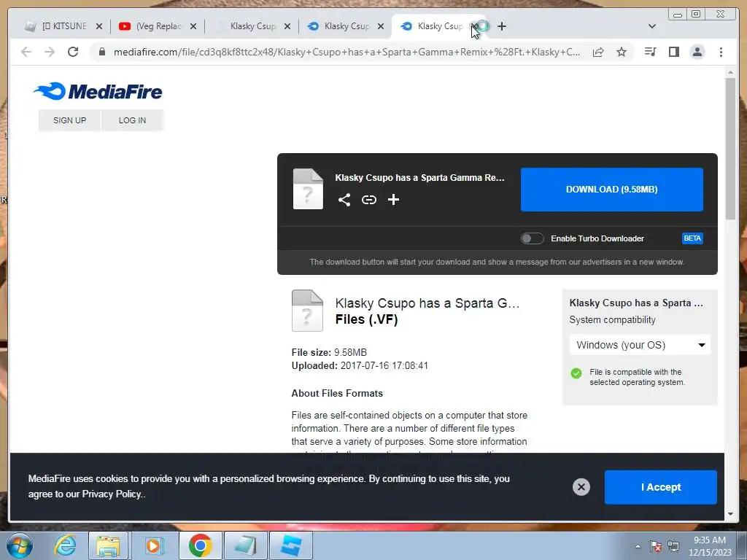
Task: Open the Action Center flag icon
Action: click(656, 545)
